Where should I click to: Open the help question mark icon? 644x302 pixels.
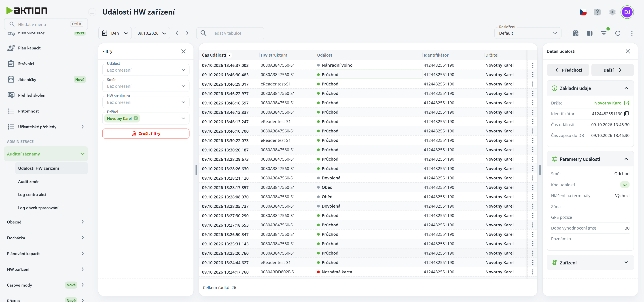click(597, 12)
